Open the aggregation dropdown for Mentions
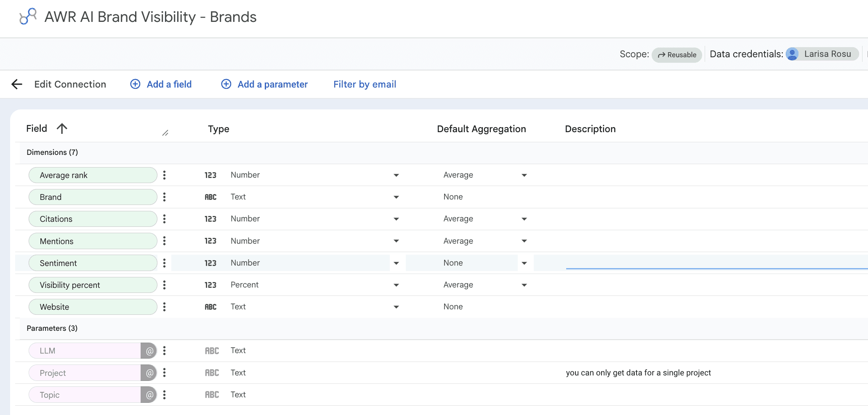Image resolution: width=868 pixels, height=415 pixels. click(524, 241)
